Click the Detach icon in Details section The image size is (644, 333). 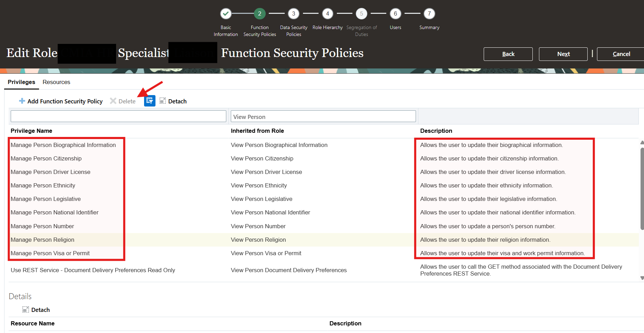[26, 309]
